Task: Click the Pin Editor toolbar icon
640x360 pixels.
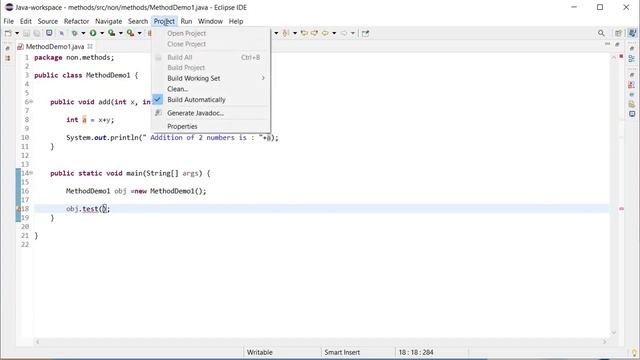Action: pos(365,33)
